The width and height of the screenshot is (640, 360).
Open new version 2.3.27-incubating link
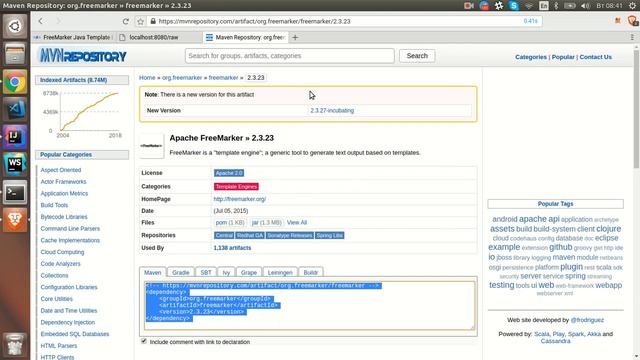tap(332, 111)
